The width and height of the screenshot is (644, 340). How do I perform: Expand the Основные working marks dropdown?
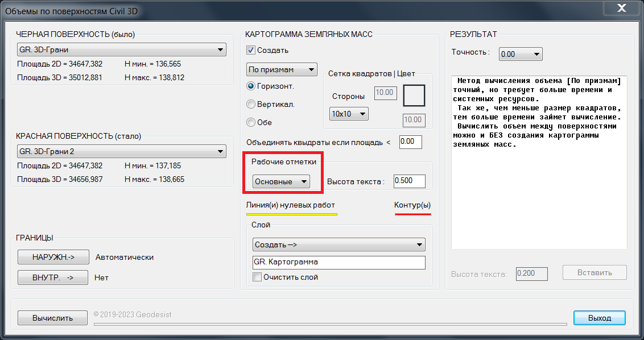(x=281, y=181)
